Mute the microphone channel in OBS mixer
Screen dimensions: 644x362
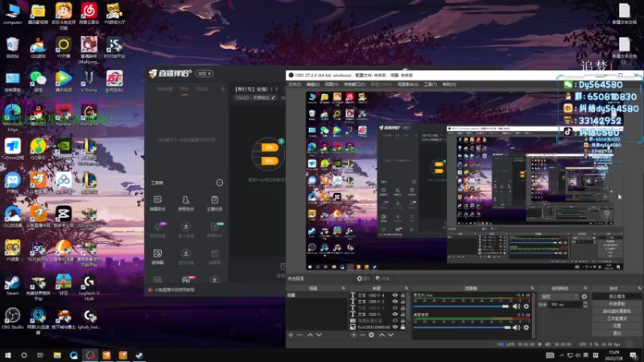pyautogui.click(x=516, y=306)
